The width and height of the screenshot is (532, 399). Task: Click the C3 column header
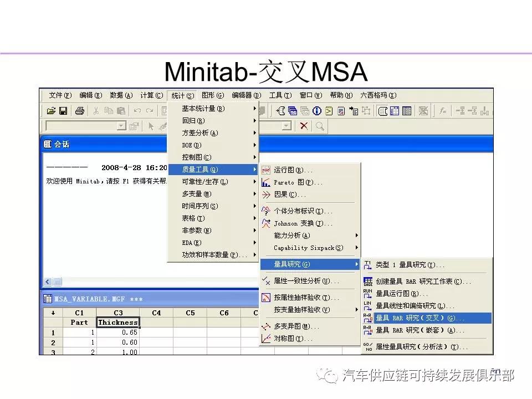[118, 313]
